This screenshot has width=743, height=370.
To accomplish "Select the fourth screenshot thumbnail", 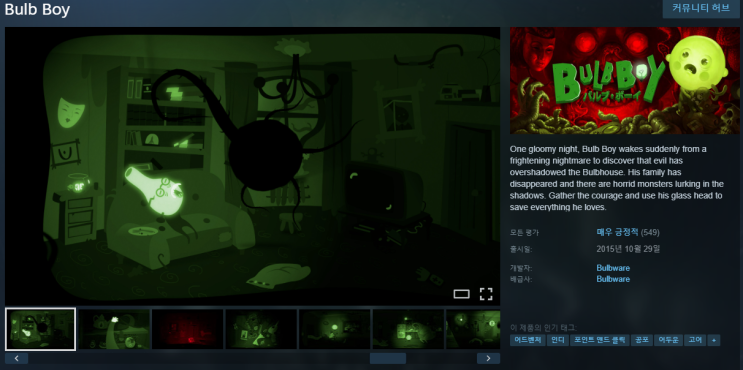I will point(261,329).
